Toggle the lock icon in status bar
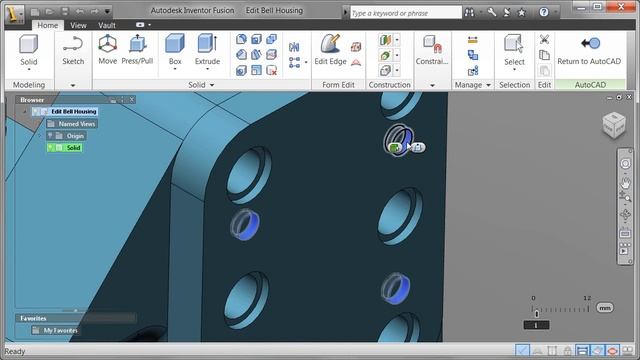 pyautogui.click(x=567, y=351)
